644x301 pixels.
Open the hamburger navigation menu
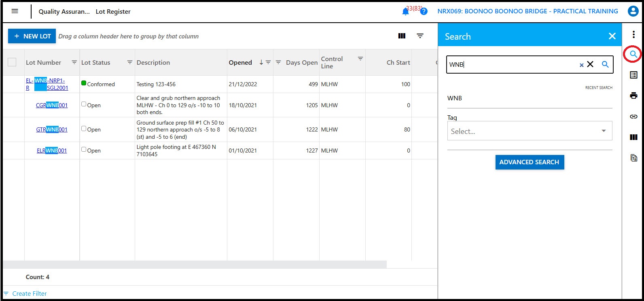[x=15, y=11]
